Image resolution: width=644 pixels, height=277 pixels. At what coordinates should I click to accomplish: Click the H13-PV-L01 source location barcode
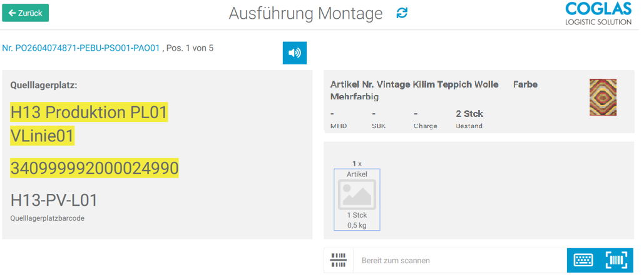click(54, 200)
